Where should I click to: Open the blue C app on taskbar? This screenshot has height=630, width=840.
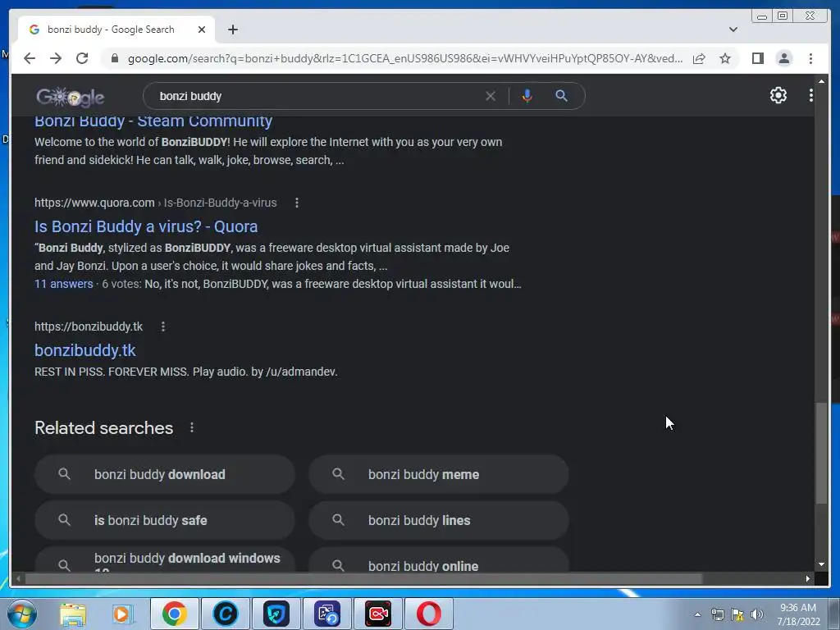[x=225, y=614]
